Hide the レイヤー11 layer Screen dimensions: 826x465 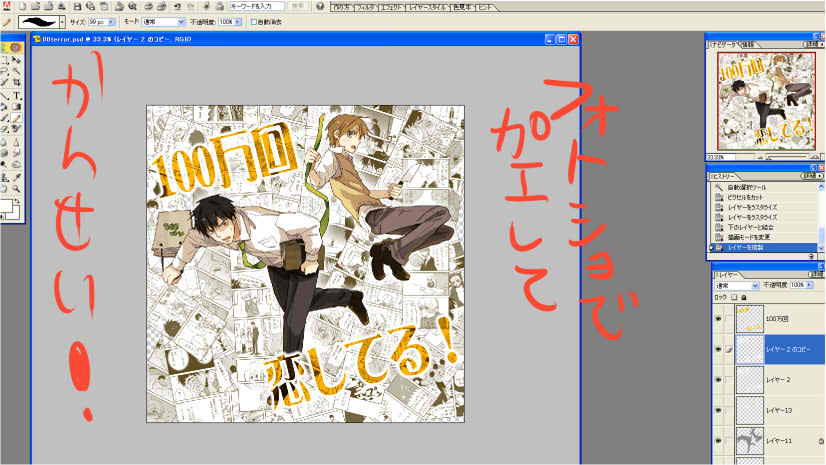click(x=718, y=441)
